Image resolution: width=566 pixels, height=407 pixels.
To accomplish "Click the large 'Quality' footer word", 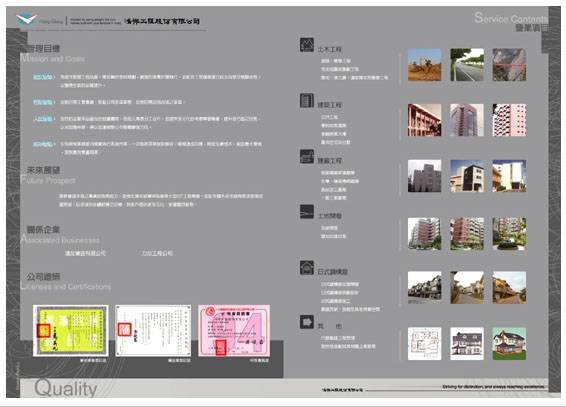I will click(x=65, y=389).
